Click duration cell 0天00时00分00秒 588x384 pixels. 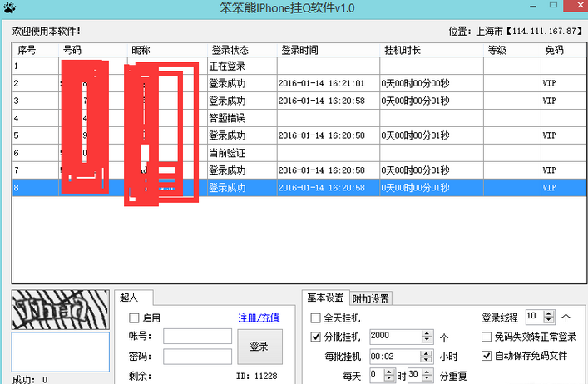click(415, 83)
